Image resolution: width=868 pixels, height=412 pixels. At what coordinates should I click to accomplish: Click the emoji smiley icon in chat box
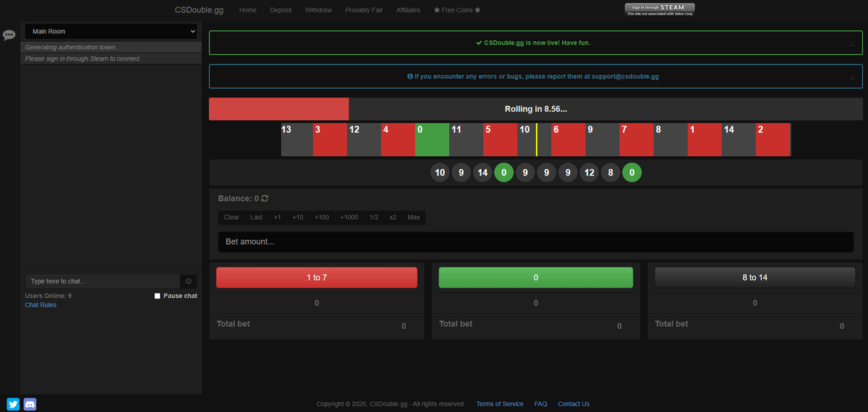(x=188, y=281)
